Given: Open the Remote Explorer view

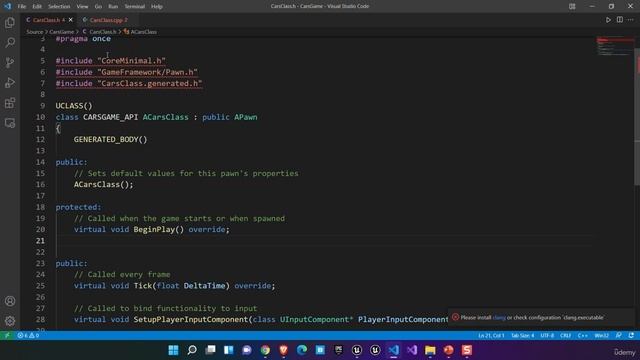Looking at the screenshot, I should click(10, 123).
